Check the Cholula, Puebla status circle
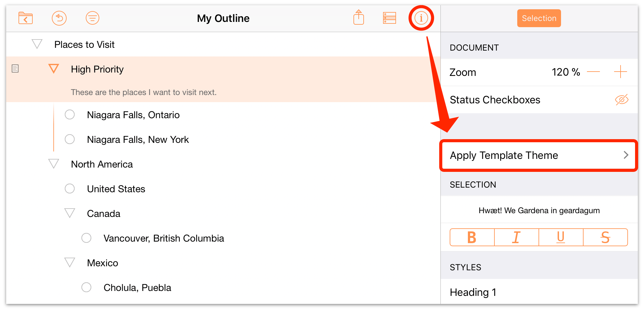The width and height of the screenshot is (644, 311). 86,287
